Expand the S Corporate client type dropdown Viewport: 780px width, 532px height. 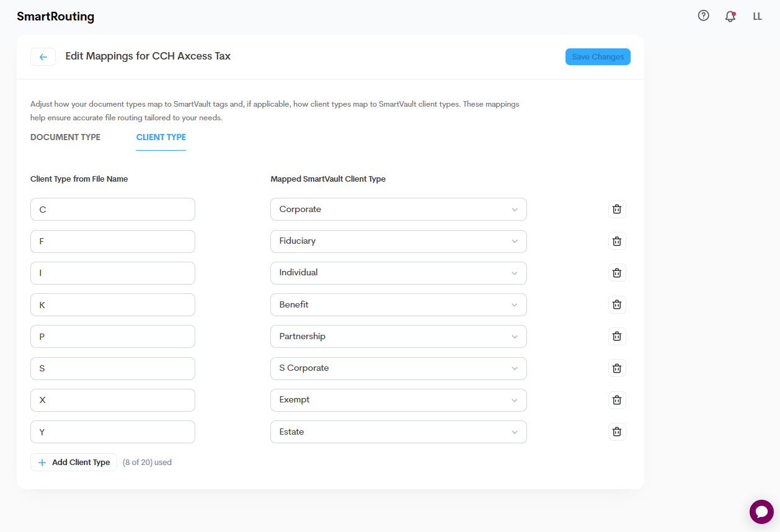(x=398, y=368)
